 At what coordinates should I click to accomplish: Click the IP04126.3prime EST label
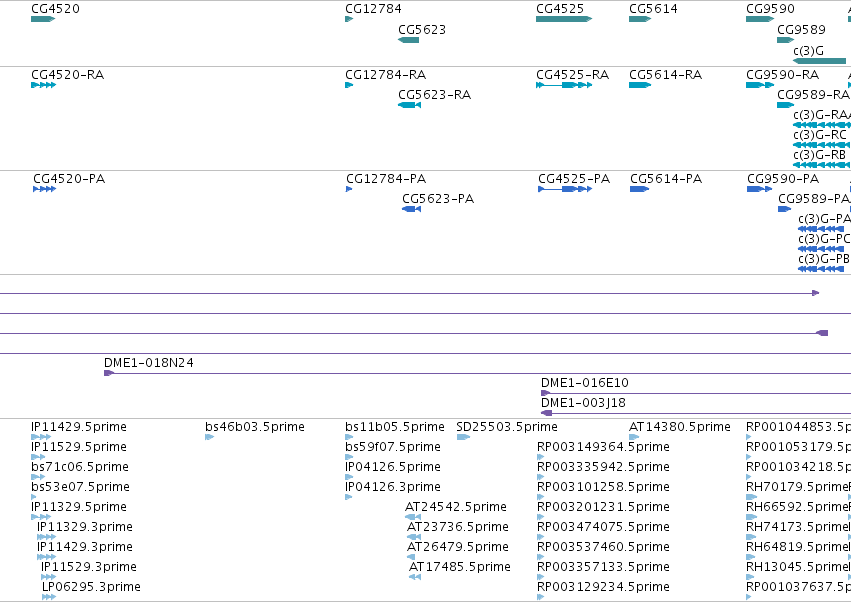[393, 487]
